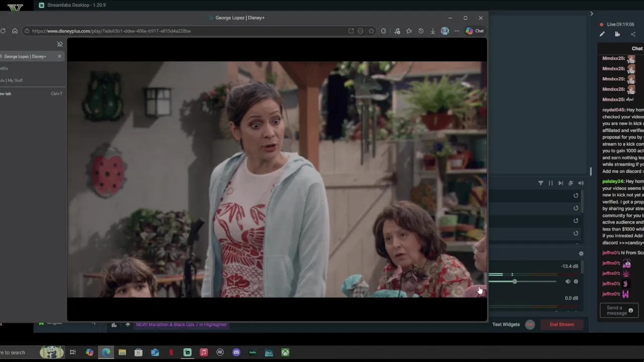Add this page to favorites star
Viewport: 644px width, 362px height.
tap(371, 31)
